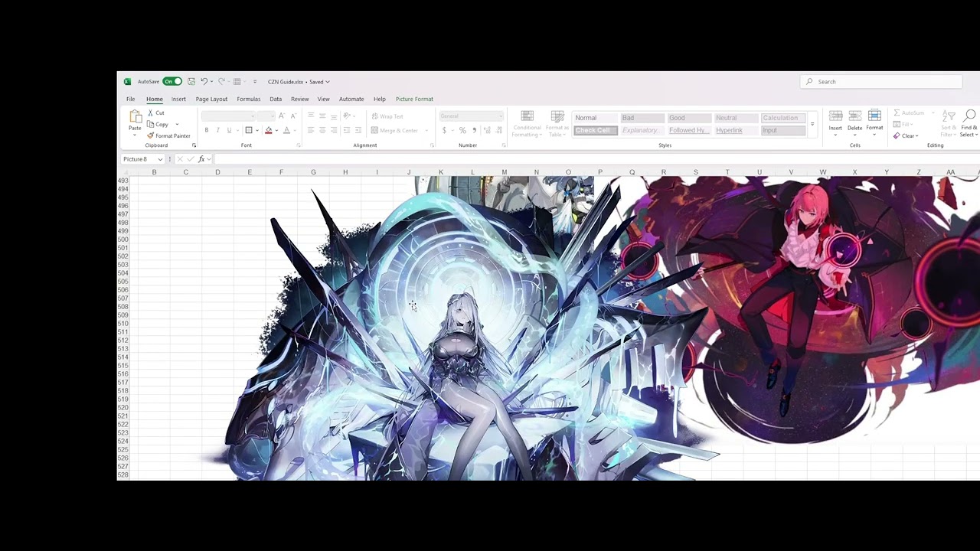Click Decrease Font Size icon

click(x=292, y=116)
